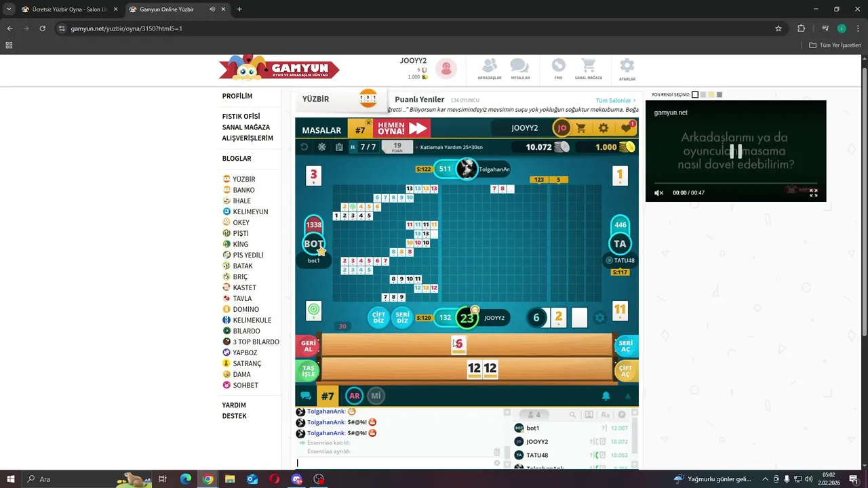Screen dimensions: 868x488
Task: Click the red 6 tile on the rack
Action: [459, 345]
